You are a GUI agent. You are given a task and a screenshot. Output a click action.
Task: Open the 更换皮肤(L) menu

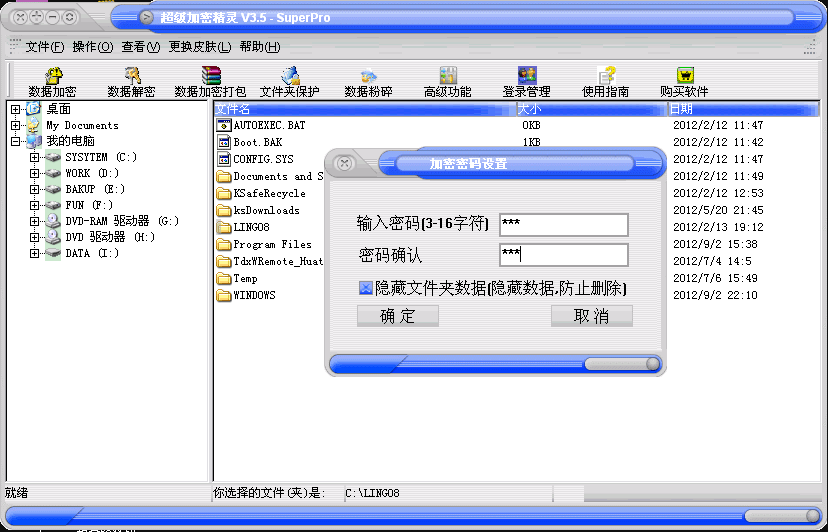(x=200, y=47)
